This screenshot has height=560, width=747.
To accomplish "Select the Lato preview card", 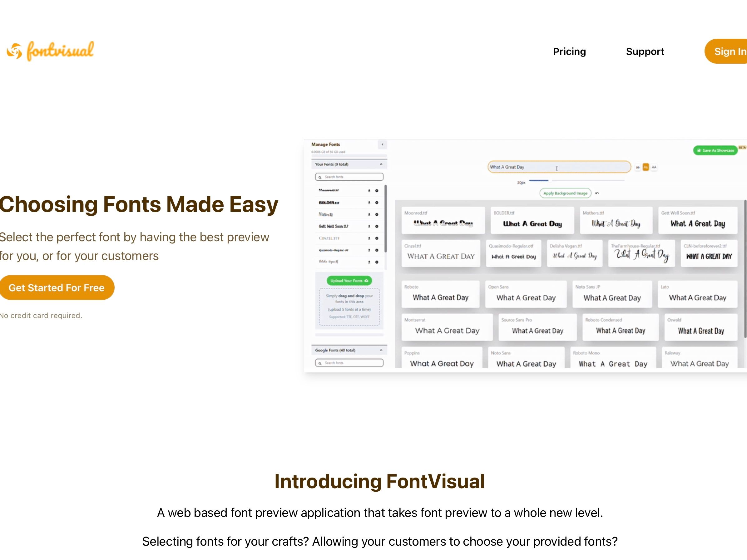I will click(x=698, y=294).
